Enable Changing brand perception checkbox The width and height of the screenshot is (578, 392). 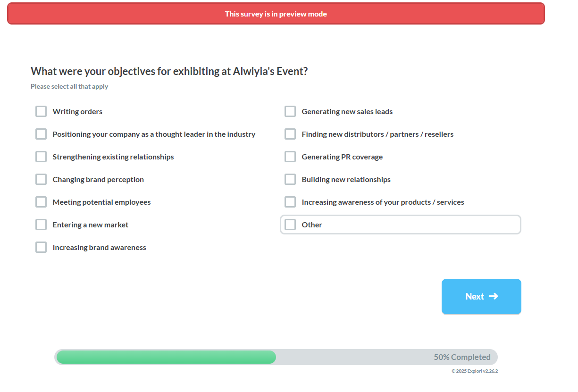point(41,180)
